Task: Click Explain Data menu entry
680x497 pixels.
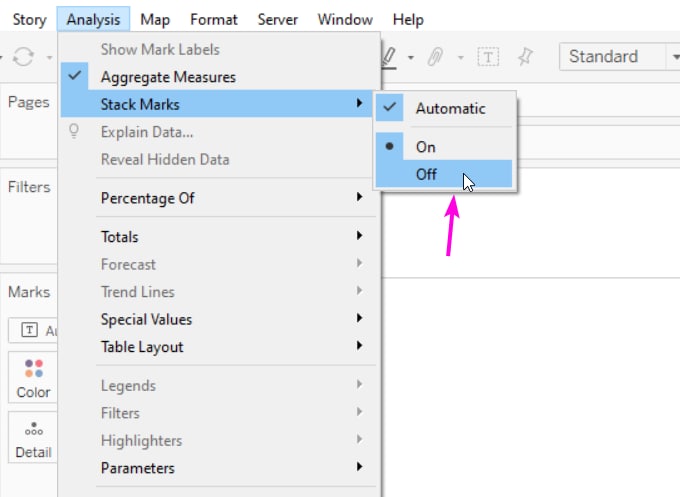Action: coord(219,132)
